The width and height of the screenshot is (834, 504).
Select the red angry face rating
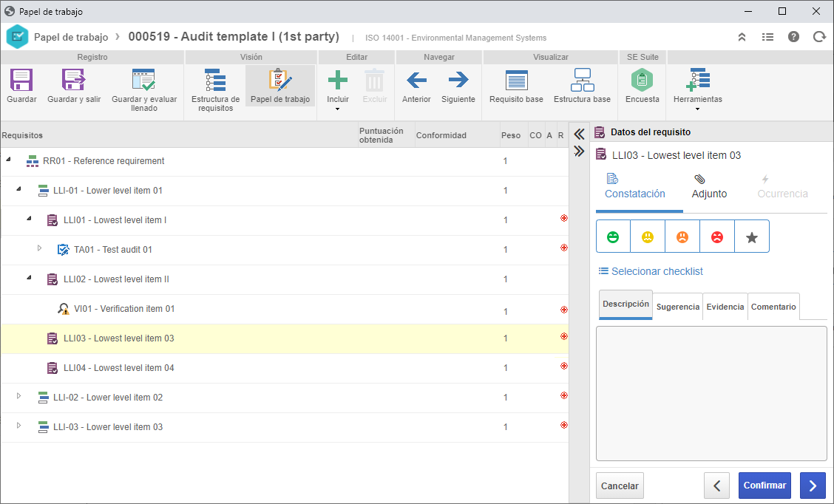click(717, 237)
